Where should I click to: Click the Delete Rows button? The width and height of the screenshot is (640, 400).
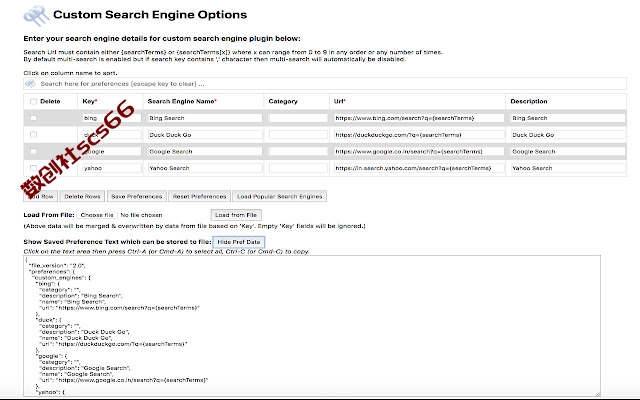pyautogui.click(x=82, y=196)
